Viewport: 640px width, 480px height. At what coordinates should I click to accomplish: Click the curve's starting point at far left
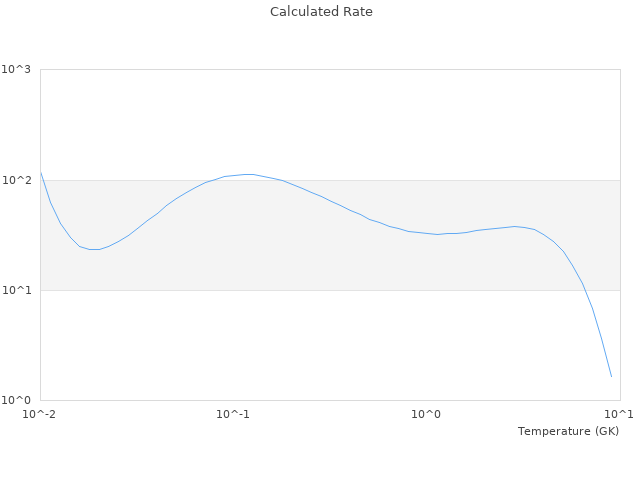pyautogui.click(x=41, y=172)
